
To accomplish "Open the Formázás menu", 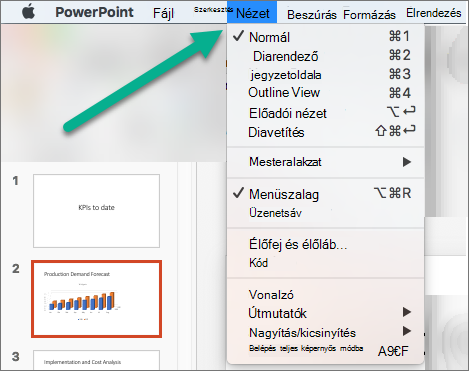I will [369, 15].
